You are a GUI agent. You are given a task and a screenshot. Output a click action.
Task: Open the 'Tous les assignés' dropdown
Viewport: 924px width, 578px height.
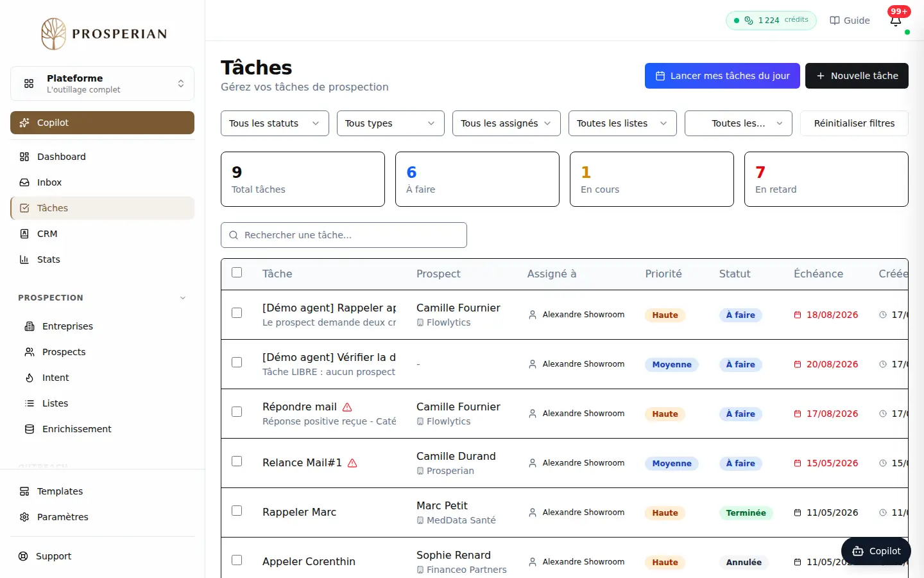coord(506,123)
